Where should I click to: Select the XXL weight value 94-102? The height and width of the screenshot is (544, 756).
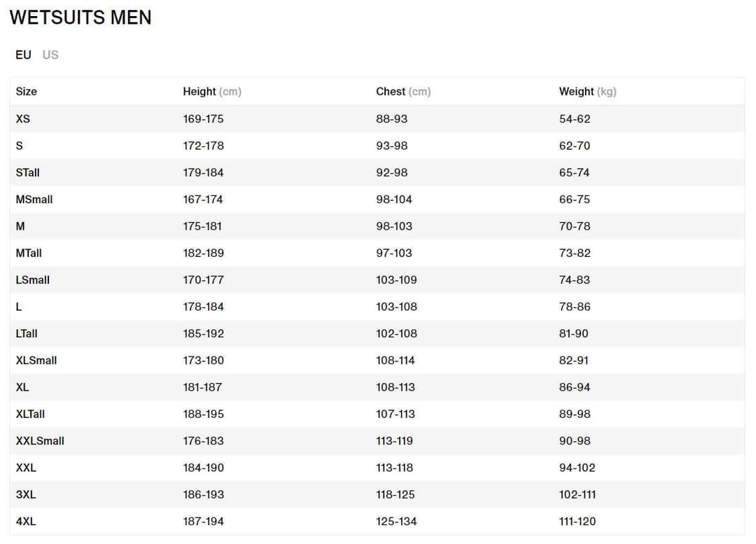[577, 468]
